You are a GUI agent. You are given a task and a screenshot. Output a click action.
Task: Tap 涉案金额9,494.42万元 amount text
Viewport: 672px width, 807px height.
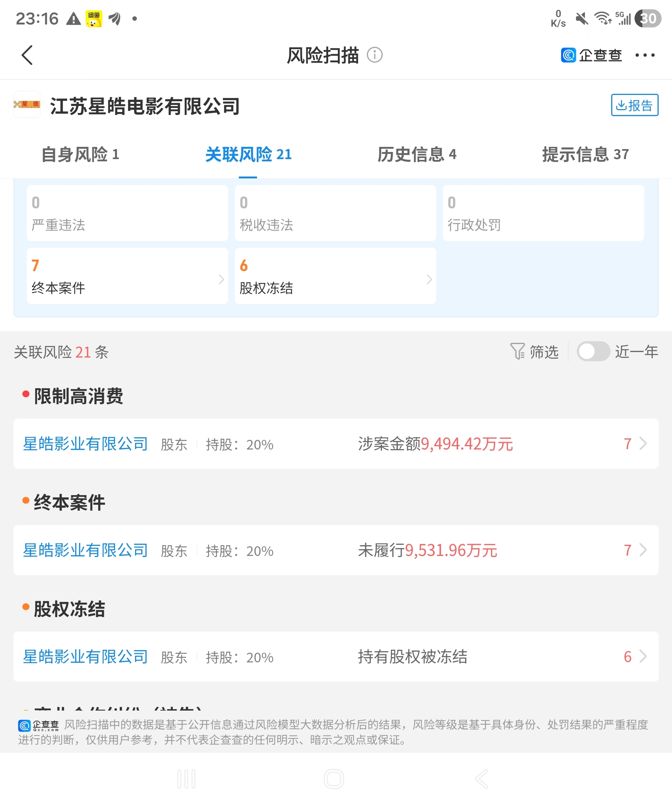pos(435,444)
